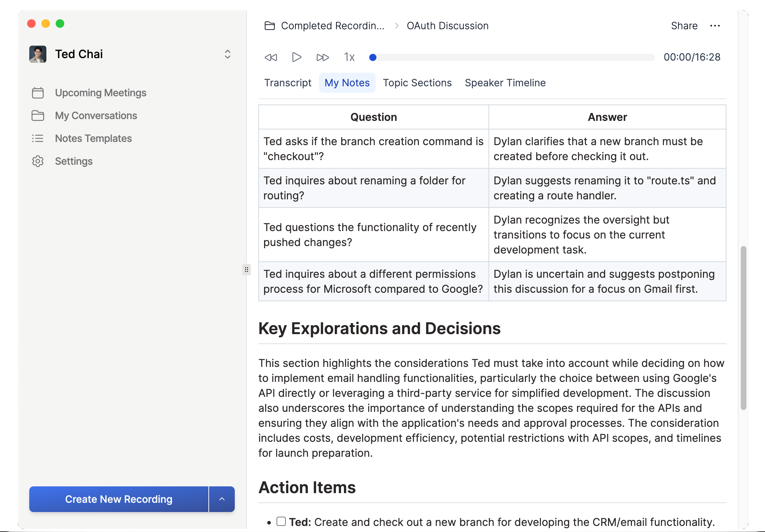Click the sidebar resize drag handle

pos(246,270)
